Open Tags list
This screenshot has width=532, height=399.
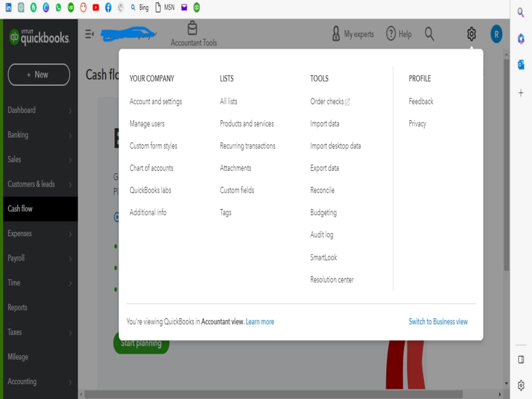click(226, 213)
